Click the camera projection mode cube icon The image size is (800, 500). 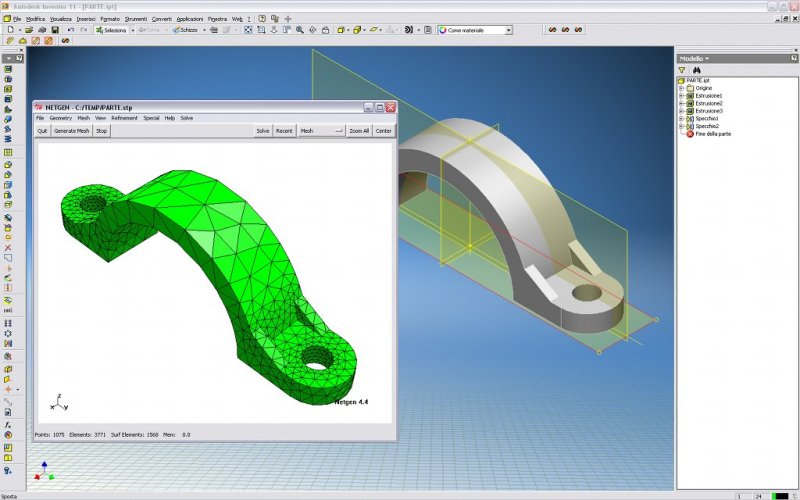pyautogui.click(x=357, y=30)
